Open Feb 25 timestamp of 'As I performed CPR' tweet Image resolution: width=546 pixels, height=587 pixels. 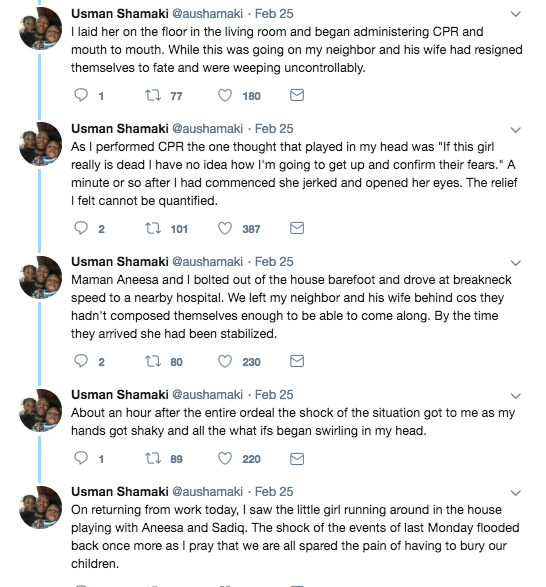(274, 129)
